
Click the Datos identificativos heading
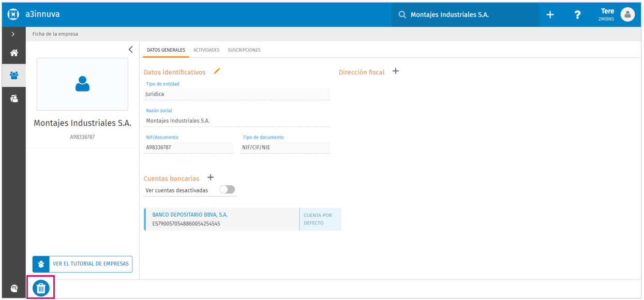click(175, 72)
